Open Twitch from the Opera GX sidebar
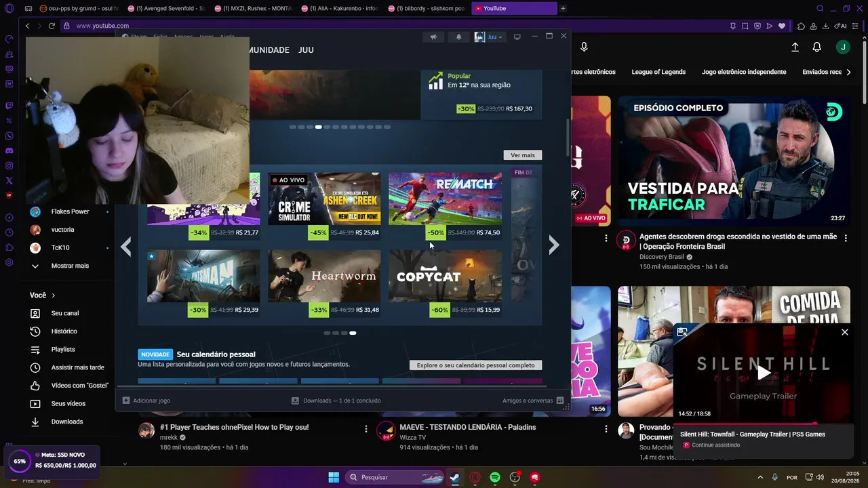The width and height of the screenshot is (868, 488). 9,106
